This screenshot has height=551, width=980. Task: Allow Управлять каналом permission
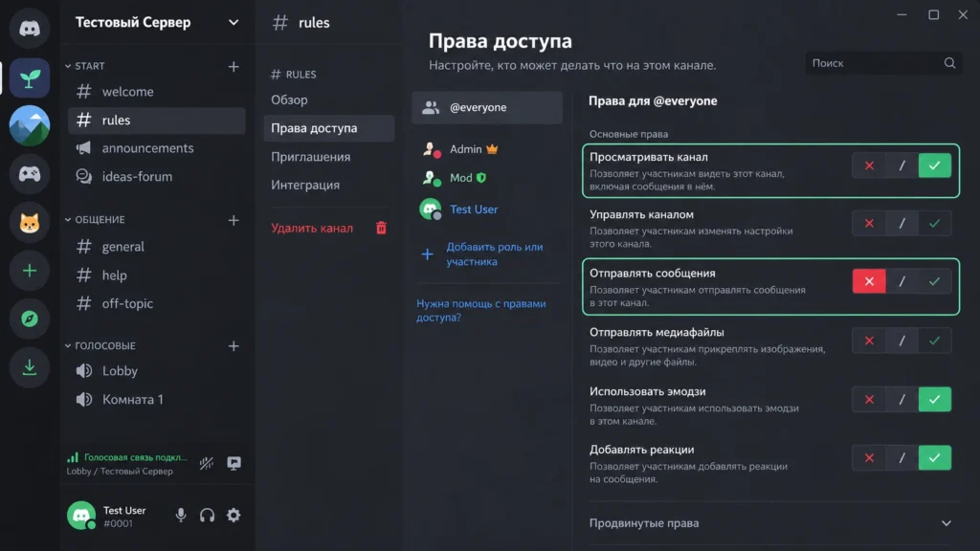click(x=934, y=223)
